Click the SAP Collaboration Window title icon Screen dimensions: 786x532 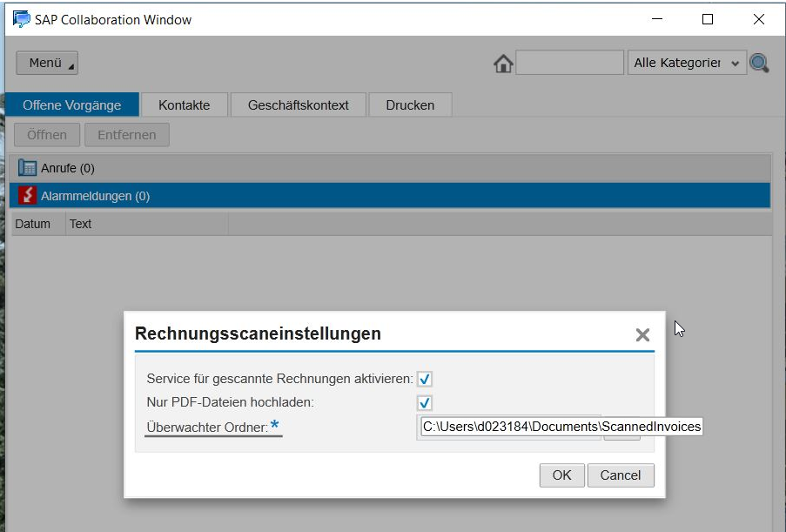tap(22, 19)
